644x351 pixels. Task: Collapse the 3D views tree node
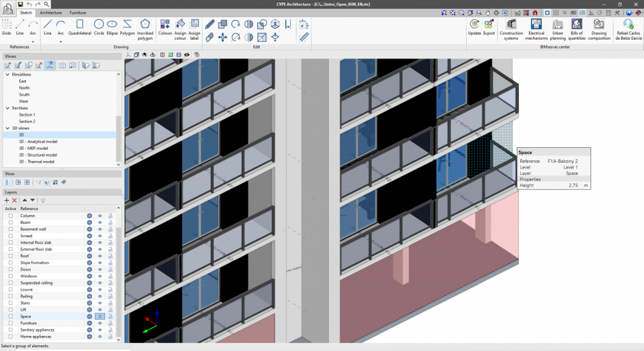pyautogui.click(x=8, y=128)
